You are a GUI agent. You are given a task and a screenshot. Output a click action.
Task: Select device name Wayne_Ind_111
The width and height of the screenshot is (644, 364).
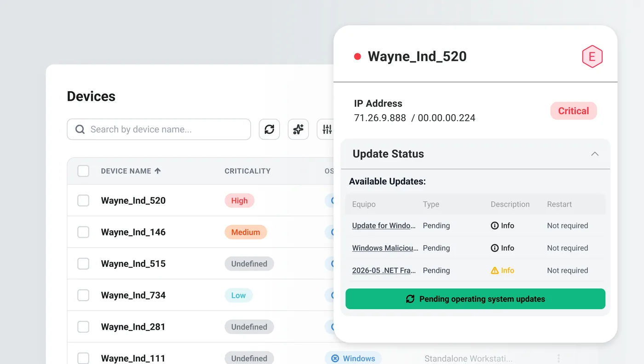(x=133, y=358)
